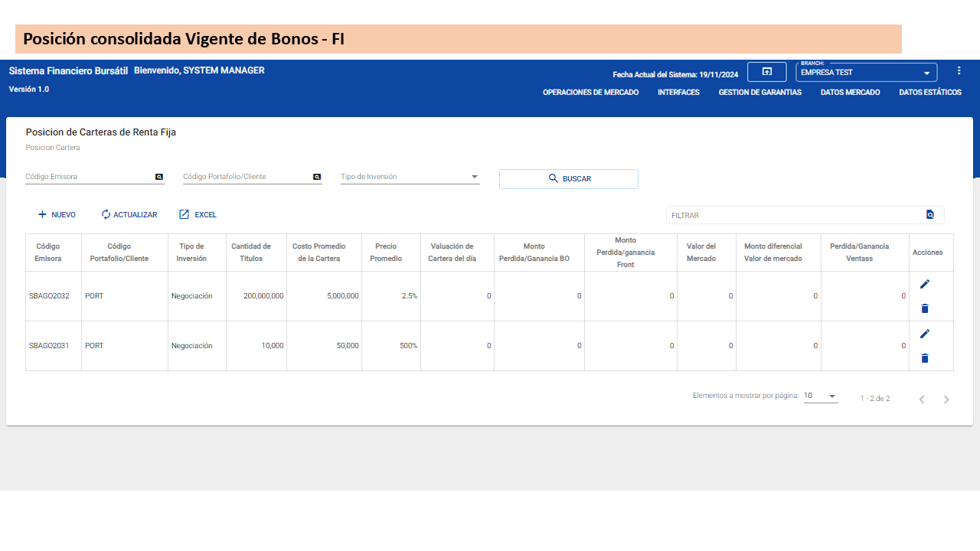The height and width of the screenshot is (551, 980).
Task: Edit the SBAGO2032 position row
Action: pyautogui.click(x=924, y=284)
